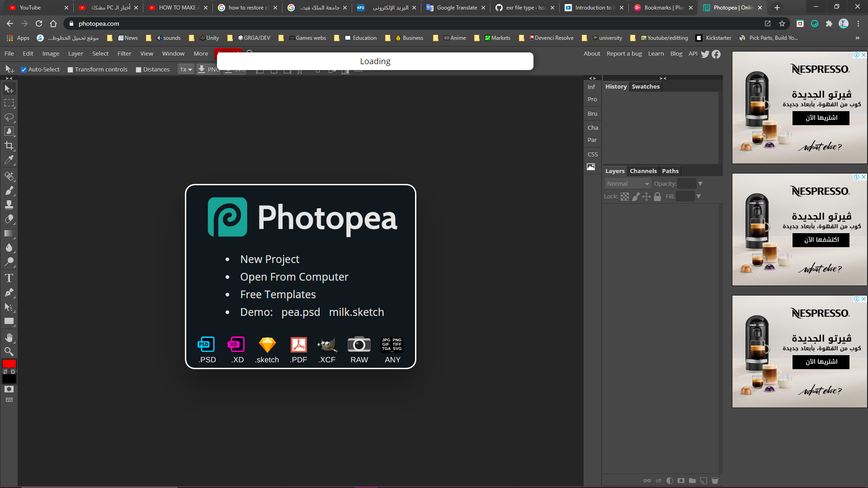
Task: Create a new folder in the Layers panel
Action: coord(692,480)
